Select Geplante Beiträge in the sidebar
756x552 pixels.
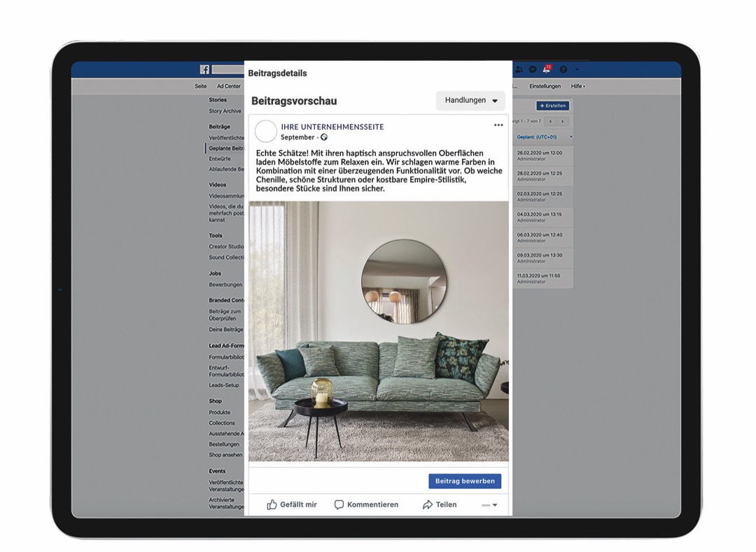226,148
